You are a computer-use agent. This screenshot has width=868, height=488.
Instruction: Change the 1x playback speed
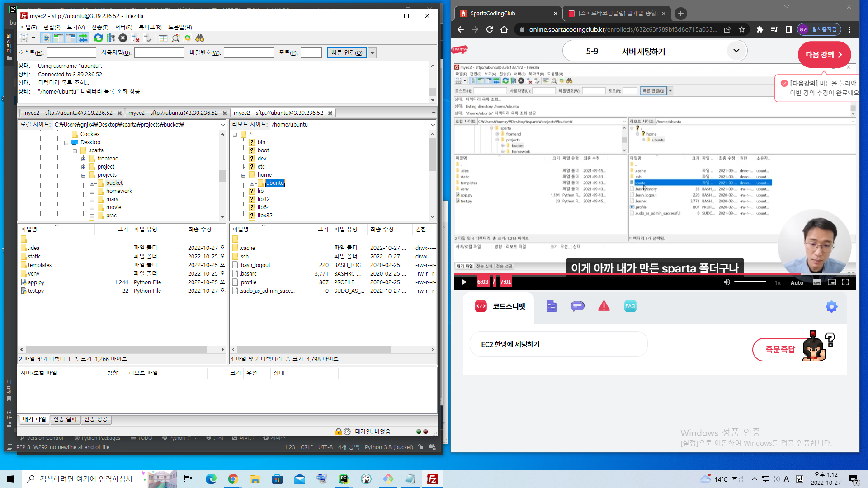point(778,283)
